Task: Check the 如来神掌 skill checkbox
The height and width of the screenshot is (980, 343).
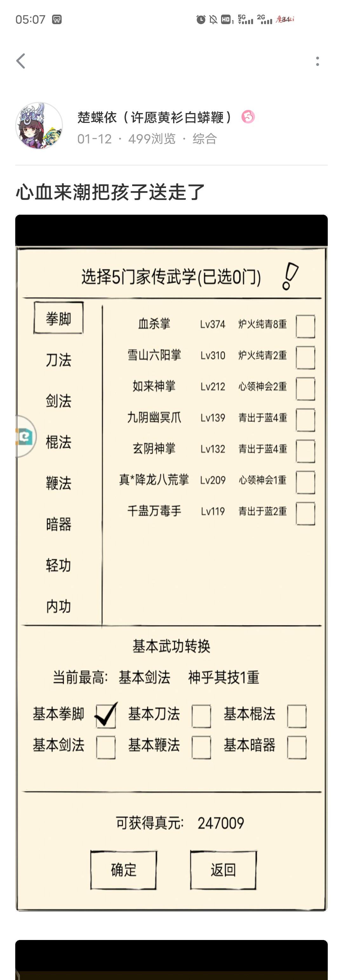Action: 305,388
